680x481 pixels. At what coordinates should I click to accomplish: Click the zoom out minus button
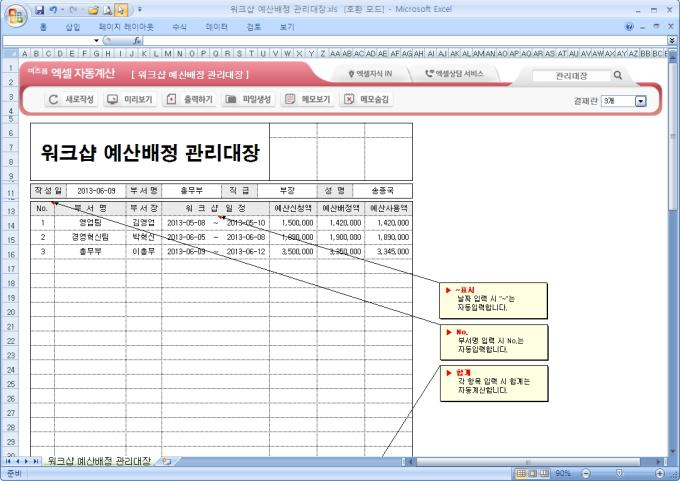[585, 473]
